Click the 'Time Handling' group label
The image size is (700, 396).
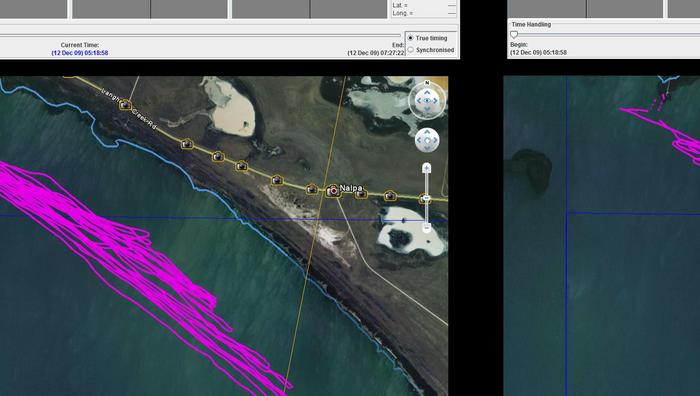531,25
